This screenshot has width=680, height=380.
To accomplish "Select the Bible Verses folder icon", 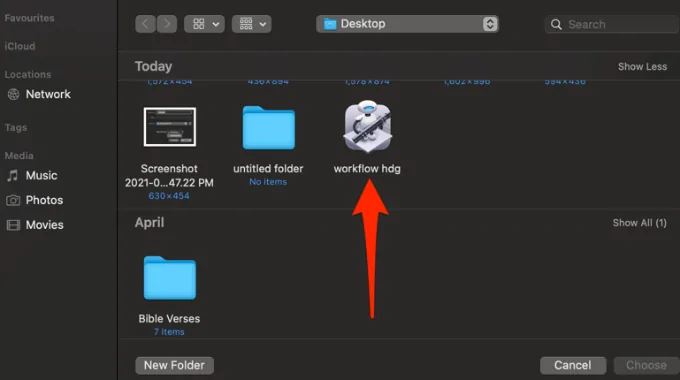I will click(170, 278).
